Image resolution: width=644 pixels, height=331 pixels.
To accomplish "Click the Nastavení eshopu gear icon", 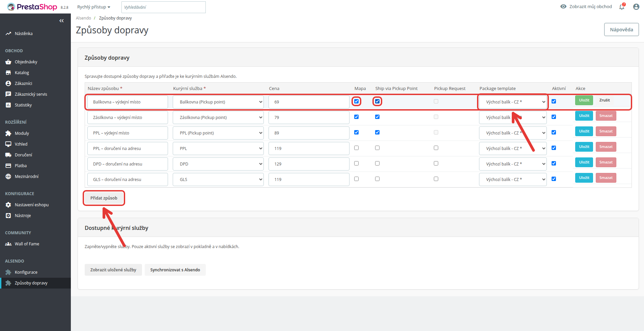I will click(8, 205).
